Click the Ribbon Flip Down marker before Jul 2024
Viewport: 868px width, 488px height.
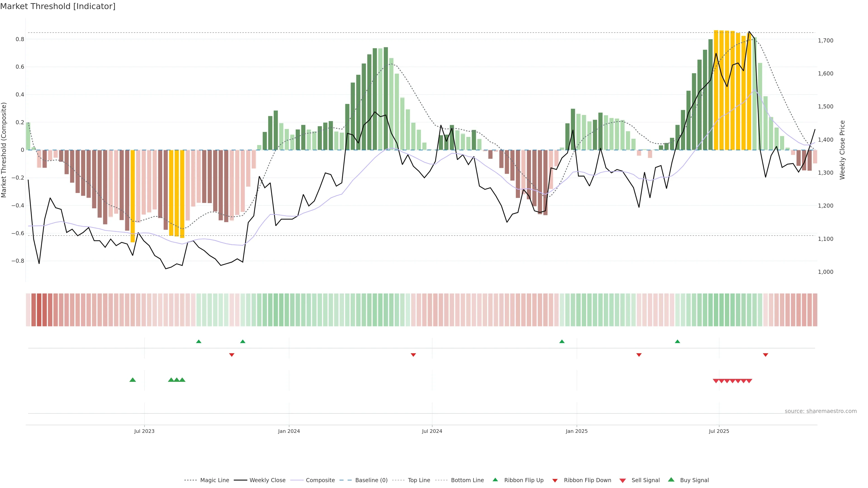[x=413, y=355]
